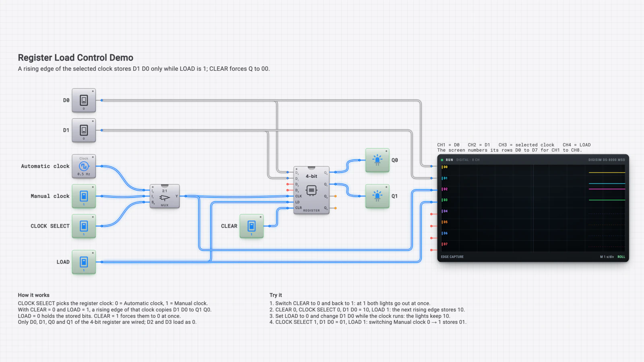Toggle the D0 input switch

pos(84,100)
